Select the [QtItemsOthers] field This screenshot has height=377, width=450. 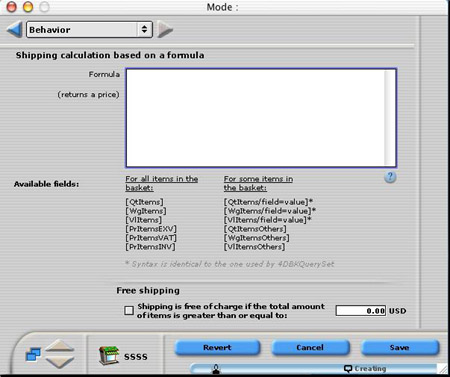click(x=255, y=229)
